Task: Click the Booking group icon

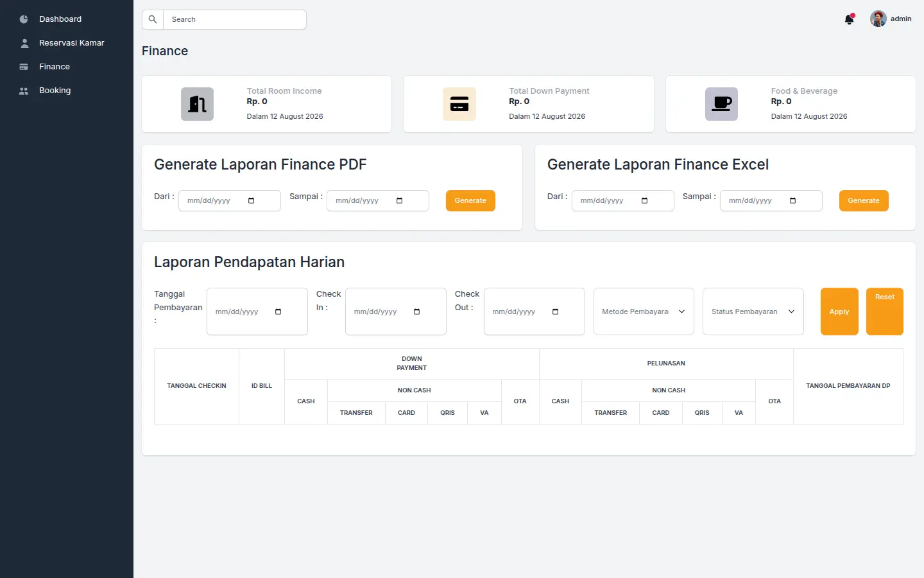Action: [24, 91]
